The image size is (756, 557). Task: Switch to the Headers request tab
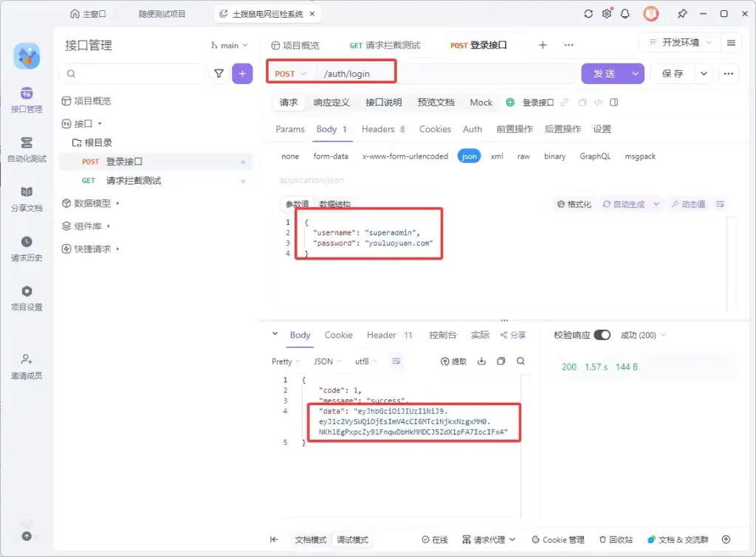(382, 129)
